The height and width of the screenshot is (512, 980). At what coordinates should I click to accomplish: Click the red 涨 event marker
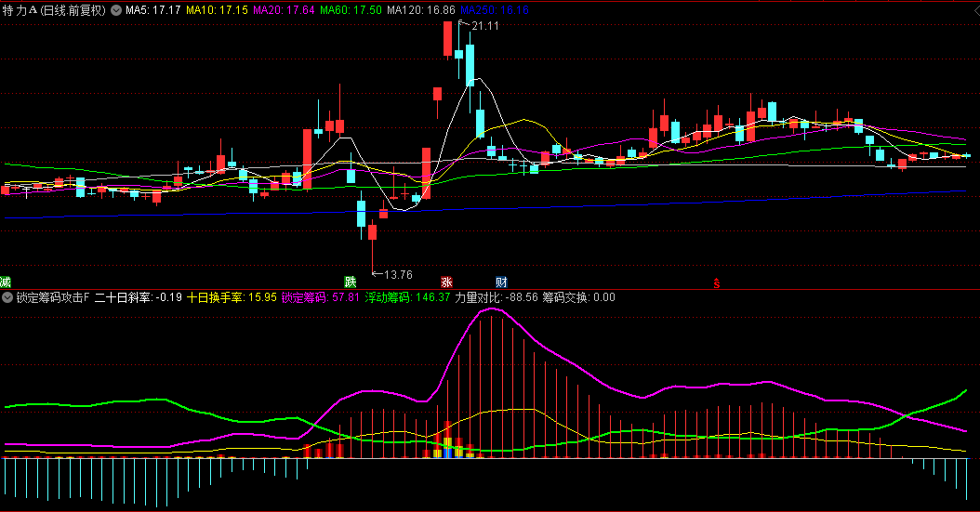446,282
